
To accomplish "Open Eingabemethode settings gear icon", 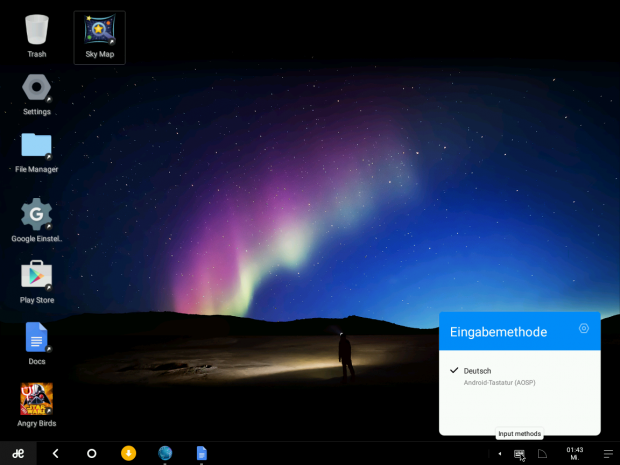I will tap(584, 329).
